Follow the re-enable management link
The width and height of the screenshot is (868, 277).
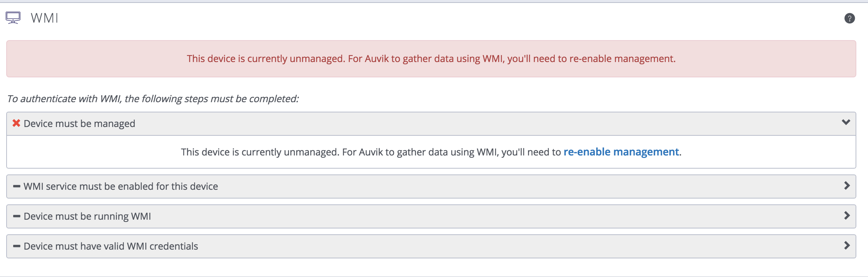[x=621, y=152]
